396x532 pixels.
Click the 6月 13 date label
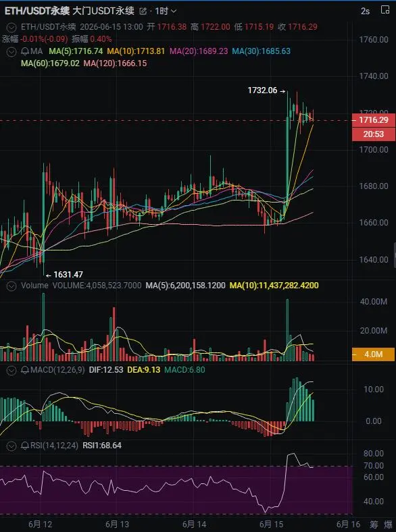point(117,525)
